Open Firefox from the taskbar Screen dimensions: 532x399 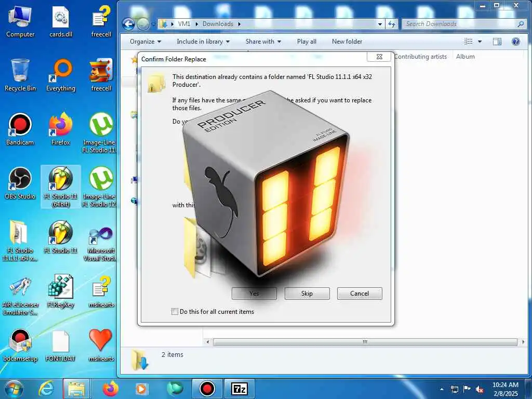(110, 389)
